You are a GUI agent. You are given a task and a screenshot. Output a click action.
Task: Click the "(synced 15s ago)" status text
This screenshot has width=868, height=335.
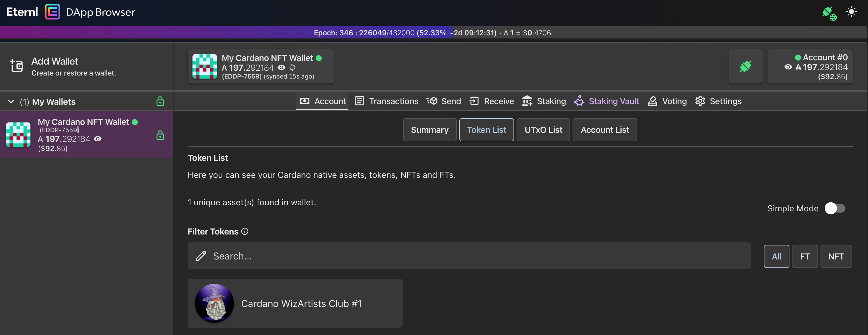[x=289, y=76]
